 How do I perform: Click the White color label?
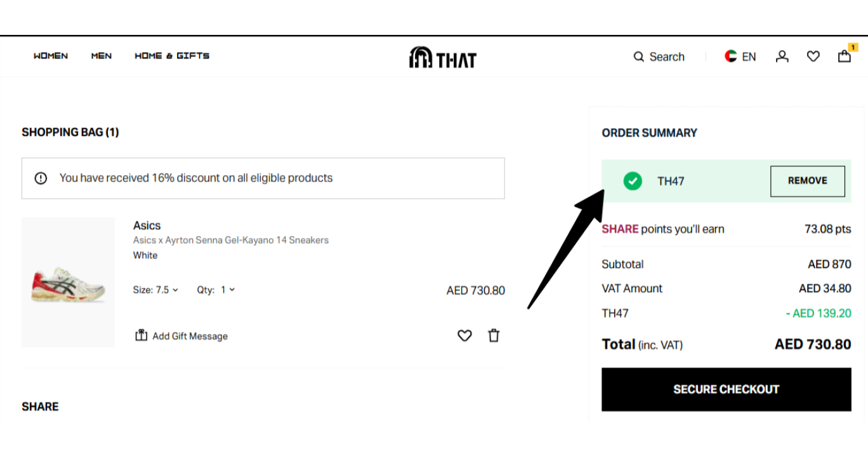click(145, 255)
